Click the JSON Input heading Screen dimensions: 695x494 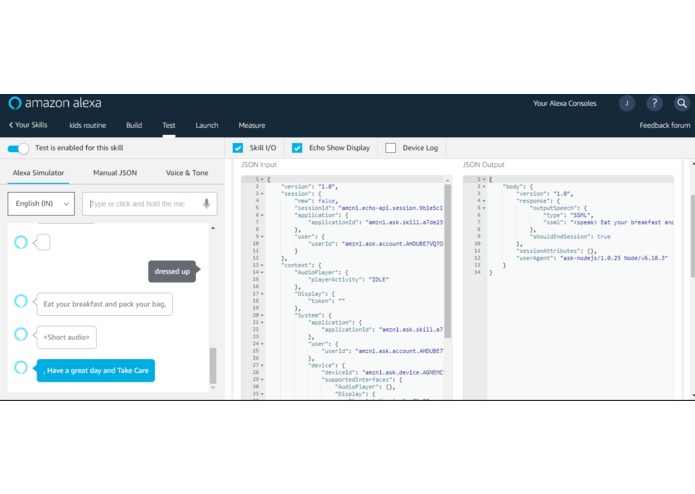coord(258,165)
